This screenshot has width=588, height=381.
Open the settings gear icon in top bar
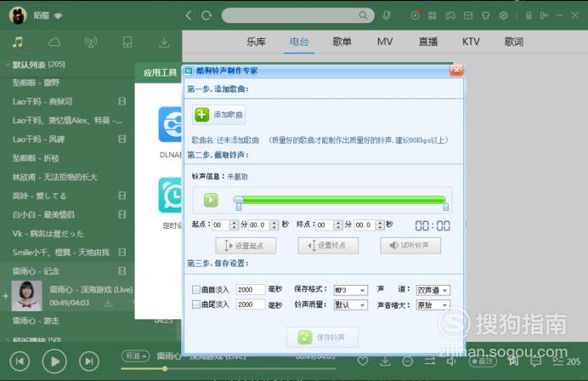(x=504, y=15)
